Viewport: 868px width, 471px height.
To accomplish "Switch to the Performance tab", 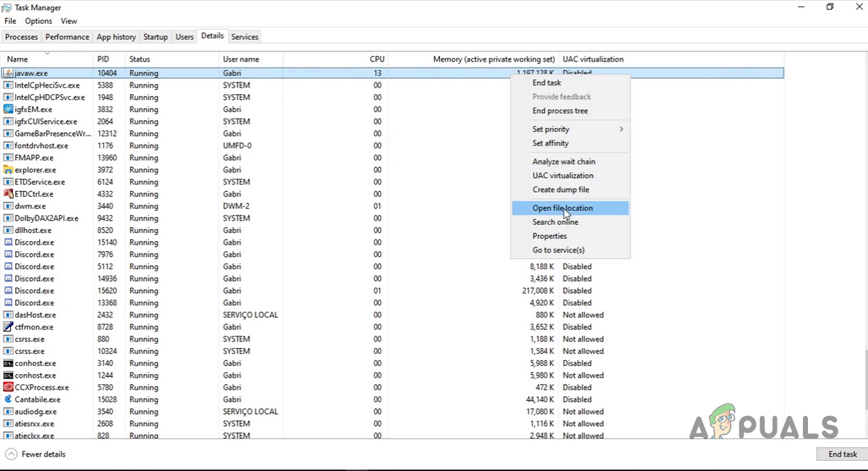I will click(x=67, y=37).
